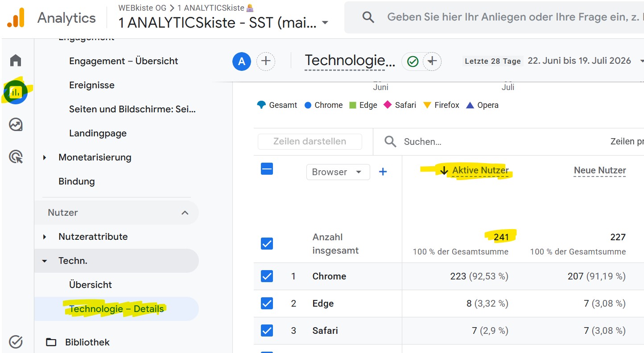Viewport: 644px width, 353px height.
Task: Uncheck the Chrome row checkbox
Action: pyautogui.click(x=267, y=276)
